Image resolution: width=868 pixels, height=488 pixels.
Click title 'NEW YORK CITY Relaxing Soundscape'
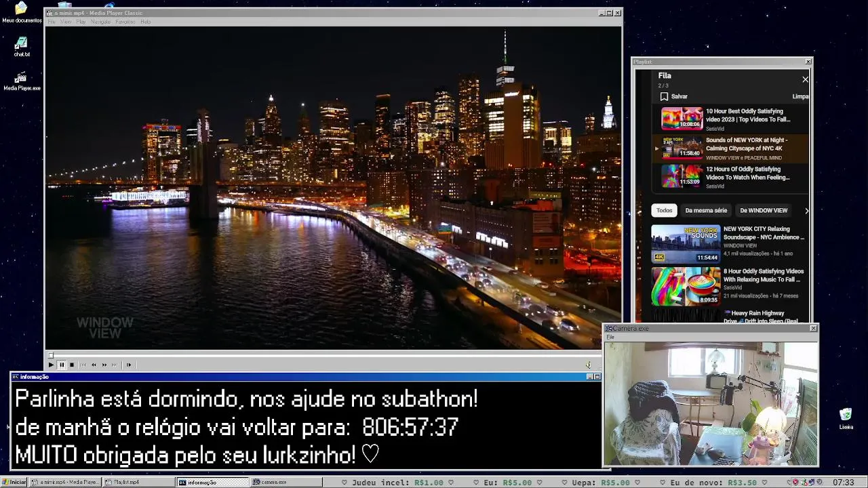click(764, 233)
